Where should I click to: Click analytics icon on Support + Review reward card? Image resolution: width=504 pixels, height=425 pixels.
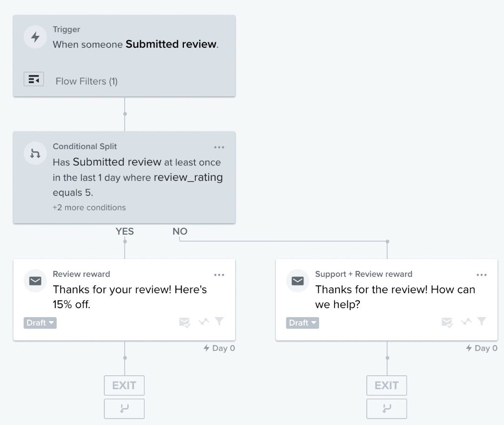pyautogui.click(x=466, y=322)
